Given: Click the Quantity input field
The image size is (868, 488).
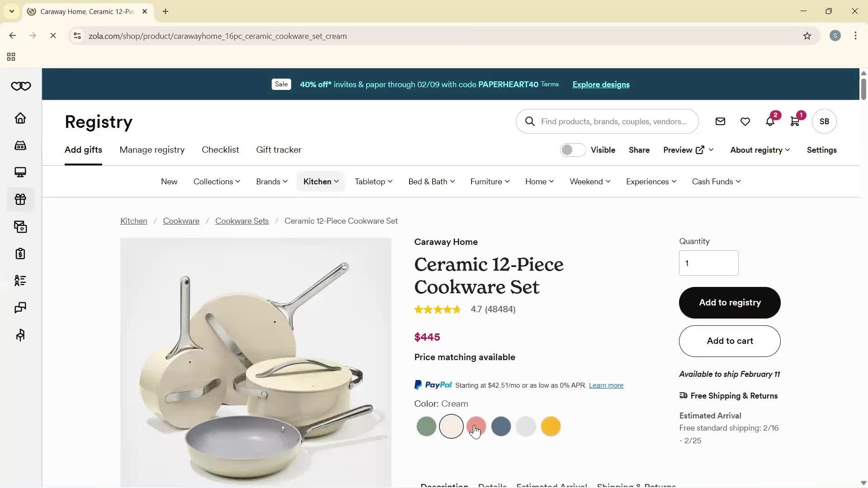Looking at the screenshot, I should pyautogui.click(x=708, y=263).
